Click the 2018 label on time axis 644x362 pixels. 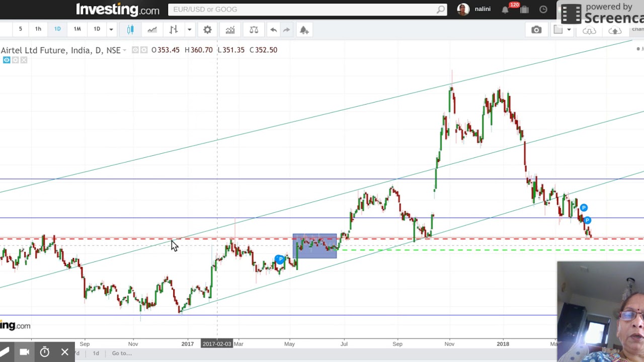click(503, 344)
